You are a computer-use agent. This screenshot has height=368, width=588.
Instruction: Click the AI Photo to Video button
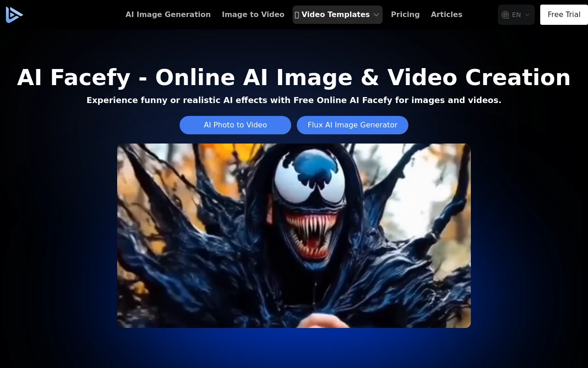[x=235, y=125]
